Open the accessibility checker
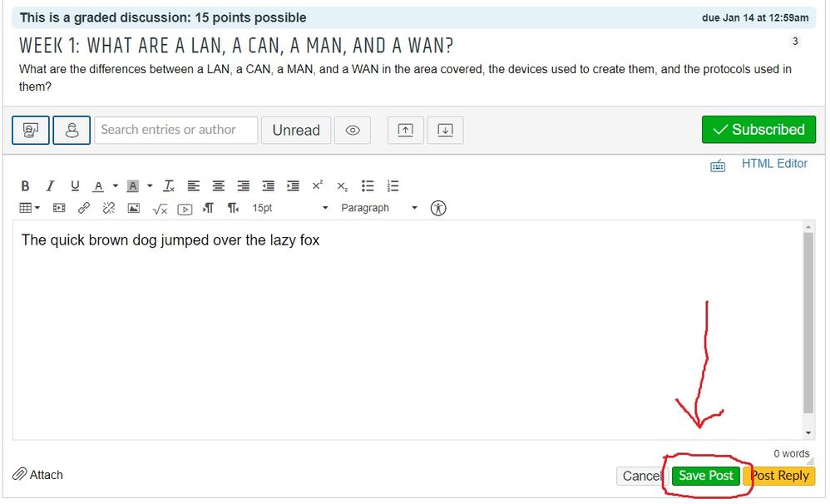830x504 pixels. click(438, 209)
